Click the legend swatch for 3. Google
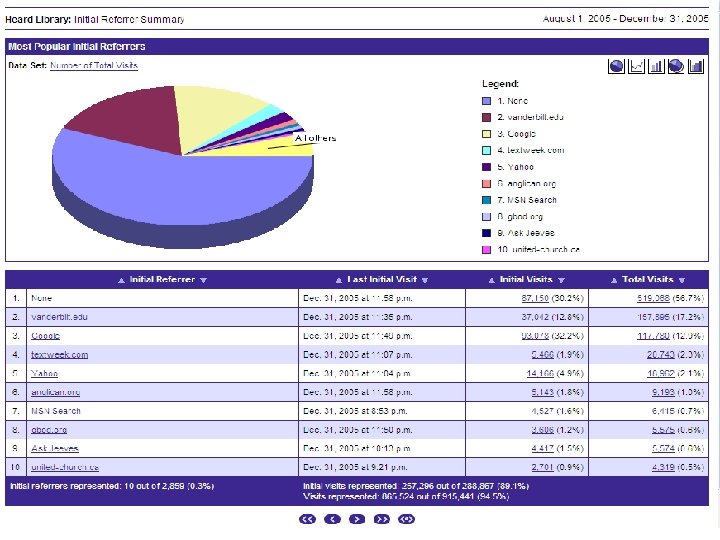The image size is (720, 540). click(x=486, y=134)
